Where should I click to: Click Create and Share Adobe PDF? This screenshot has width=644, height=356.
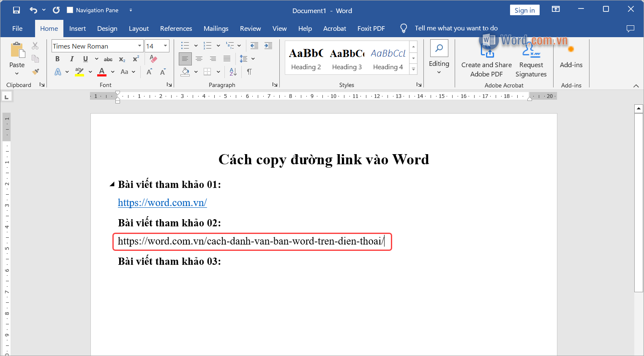click(486, 60)
